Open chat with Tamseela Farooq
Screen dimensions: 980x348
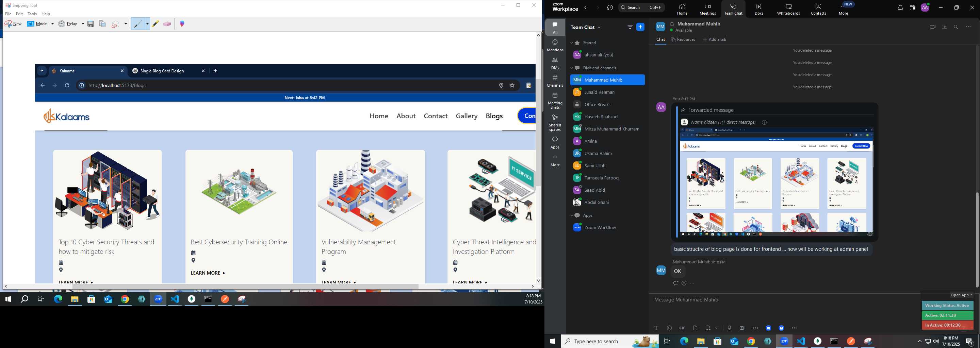(x=607, y=178)
